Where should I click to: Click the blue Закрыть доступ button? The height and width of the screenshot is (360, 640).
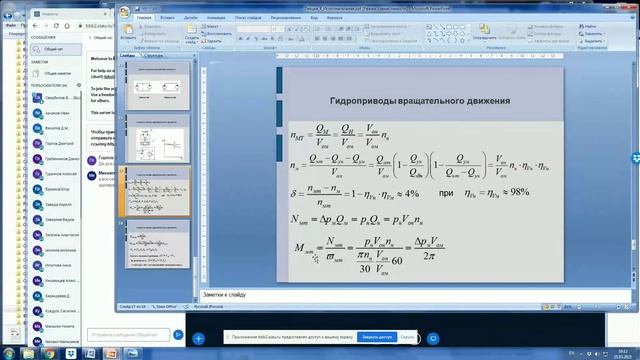377,337
